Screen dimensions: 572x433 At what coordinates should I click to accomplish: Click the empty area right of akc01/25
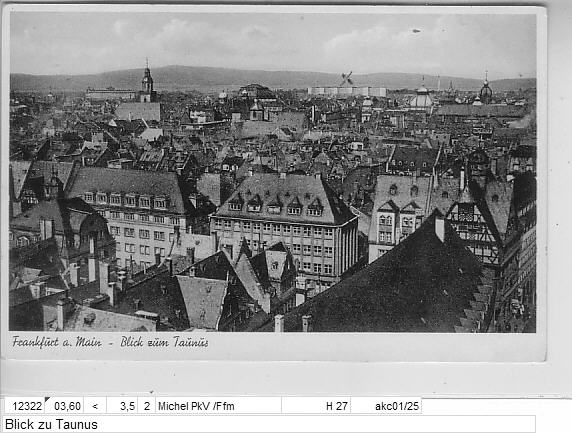tap(496, 405)
